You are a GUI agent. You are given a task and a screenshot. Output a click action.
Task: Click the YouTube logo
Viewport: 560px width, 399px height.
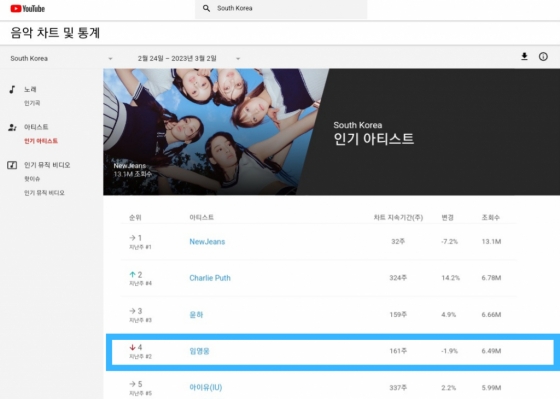click(28, 9)
